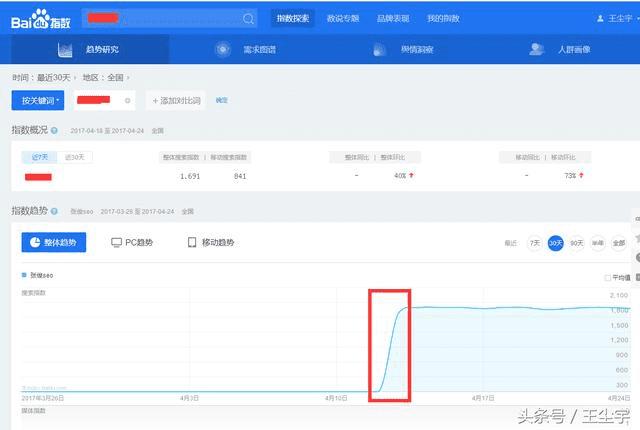This screenshot has width=640, height=430.
Task: Click the 整体搜索指数 column header
Action: (x=181, y=157)
